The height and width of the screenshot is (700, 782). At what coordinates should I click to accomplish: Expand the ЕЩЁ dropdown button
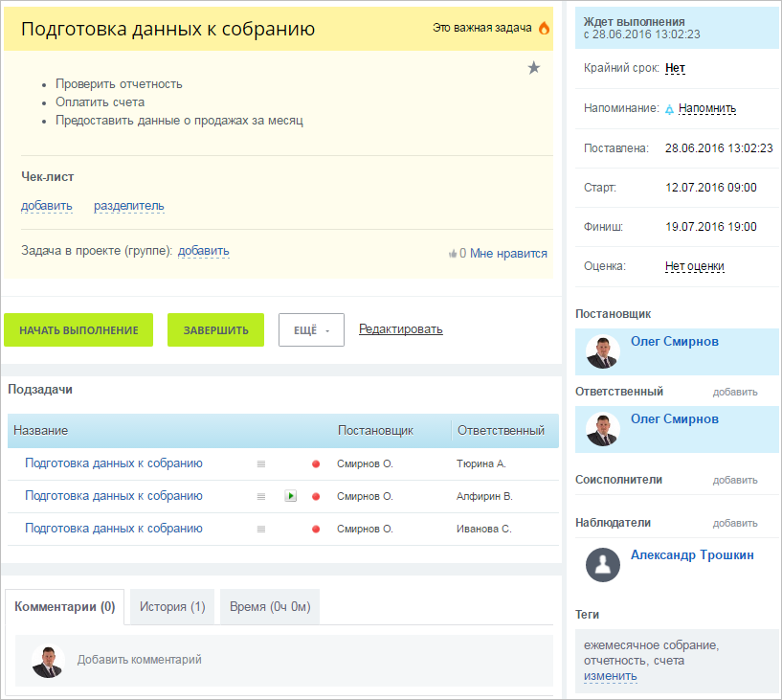pyautogui.click(x=311, y=330)
